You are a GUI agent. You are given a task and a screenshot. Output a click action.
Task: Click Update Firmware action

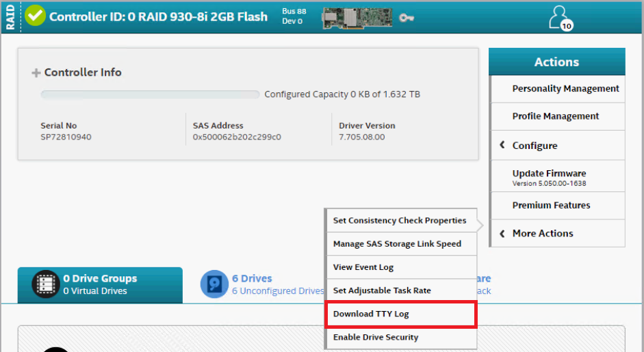tap(549, 174)
